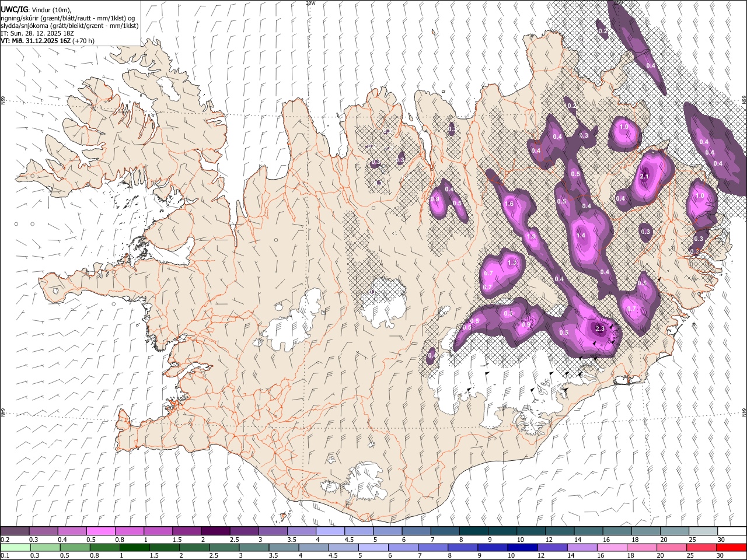The height and width of the screenshot is (560, 747).
Task: Pick the bottom-row legend swatch starting at 2.5
Action: pyautogui.click(x=224, y=547)
